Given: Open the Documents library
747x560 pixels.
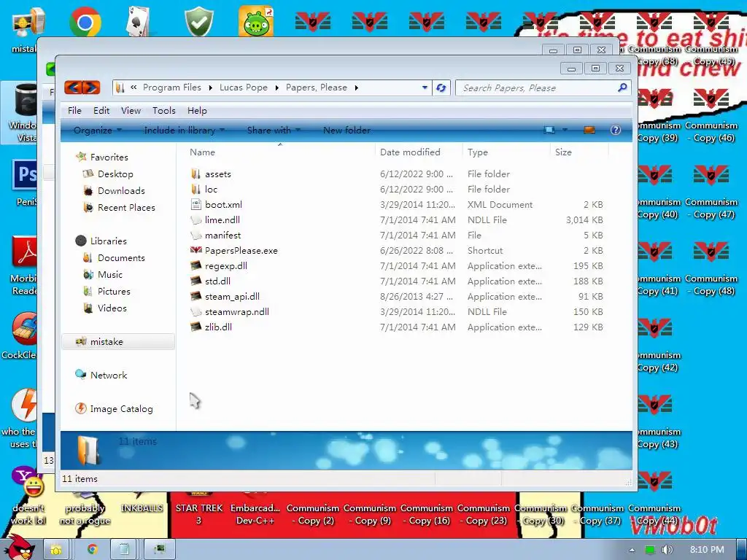Looking at the screenshot, I should [x=121, y=257].
